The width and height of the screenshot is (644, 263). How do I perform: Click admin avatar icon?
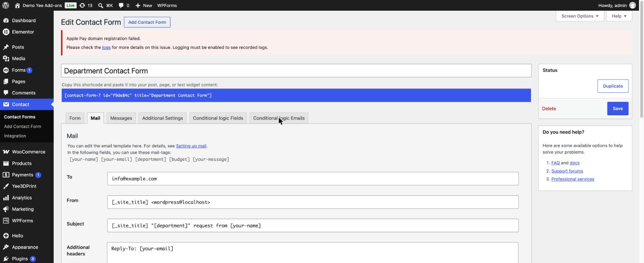(x=632, y=5)
